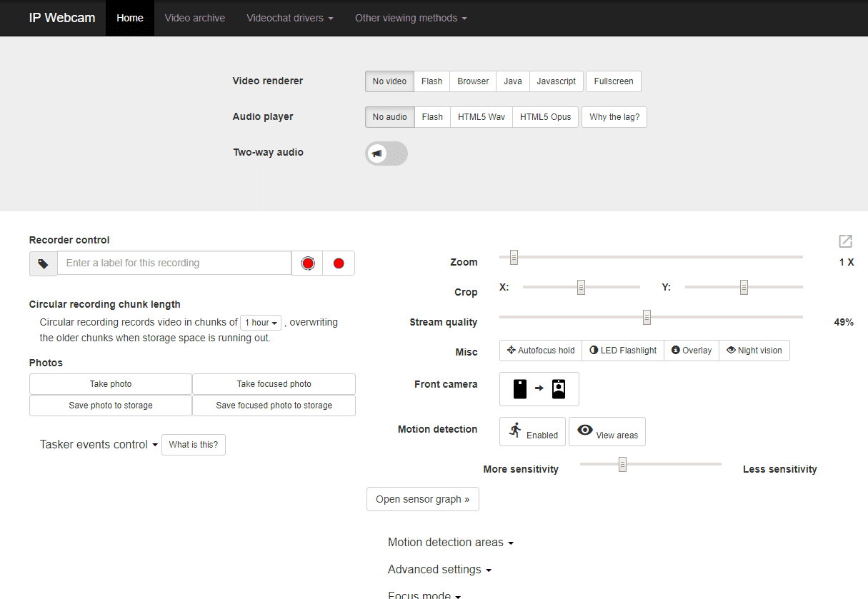Switch to front camera icon button
This screenshot has height=599, width=868.
pyautogui.click(x=539, y=389)
